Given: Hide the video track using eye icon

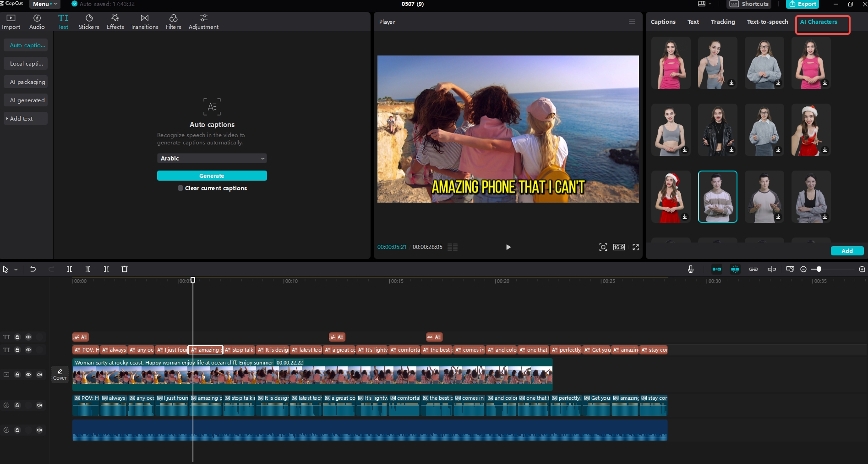Looking at the screenshot, I should click(x=28, y=375).
